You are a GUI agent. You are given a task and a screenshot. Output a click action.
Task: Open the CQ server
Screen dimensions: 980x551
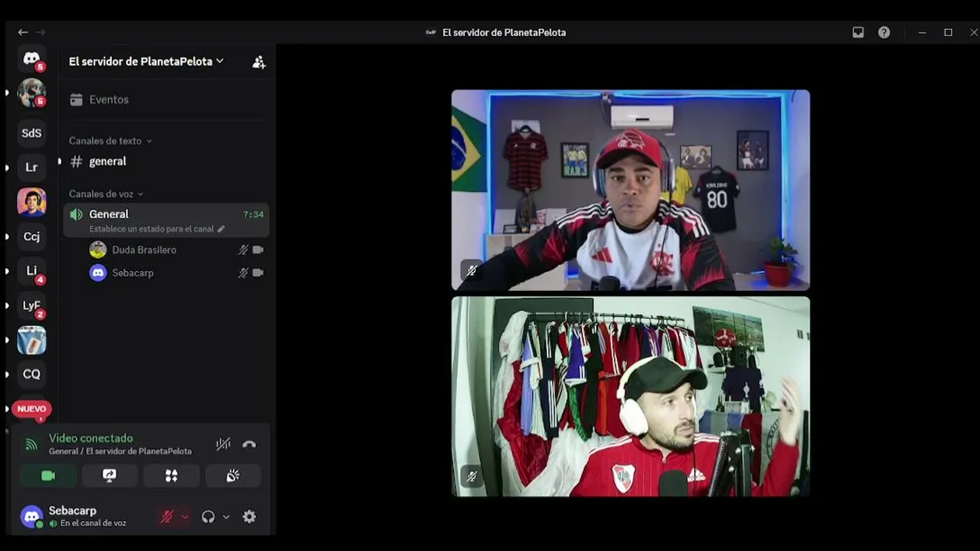(31, 374)
